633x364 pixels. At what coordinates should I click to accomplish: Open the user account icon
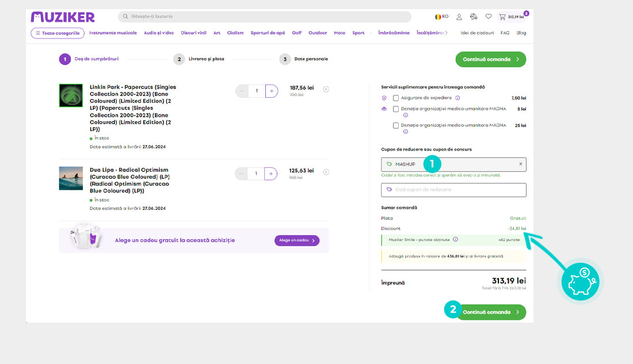tap(459, 17)
